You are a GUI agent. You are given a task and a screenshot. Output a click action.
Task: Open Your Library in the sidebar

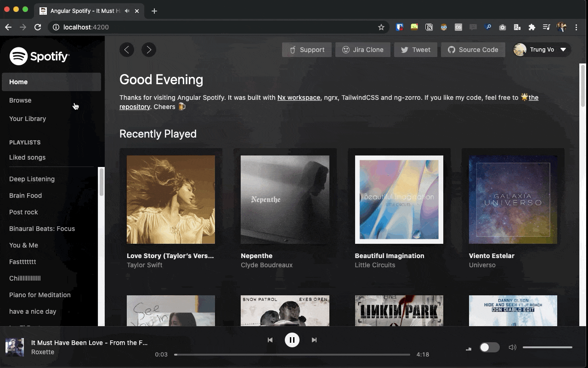tap(28, 119)
